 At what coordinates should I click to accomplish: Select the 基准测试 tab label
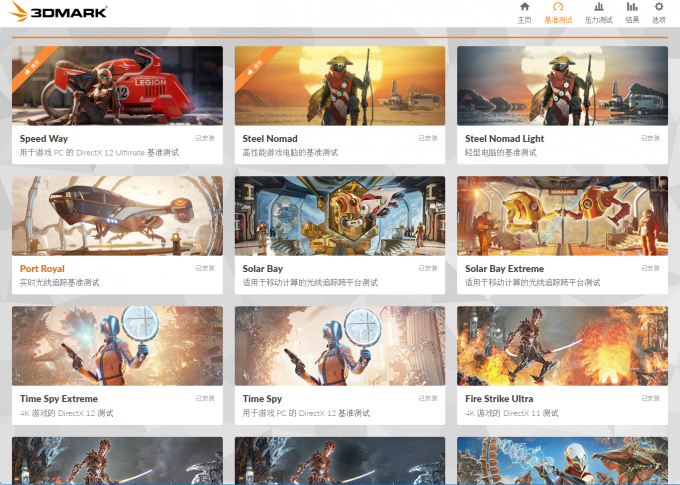[558, 20]
